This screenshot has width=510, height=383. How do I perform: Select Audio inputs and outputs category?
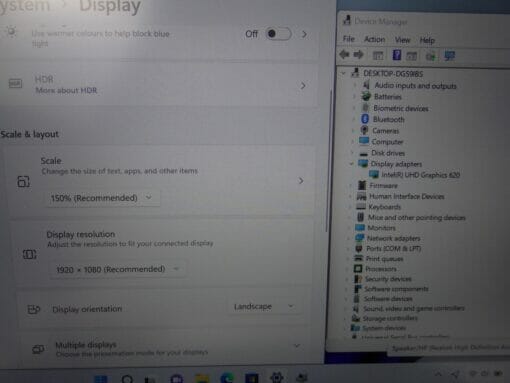tap(415, 86)
